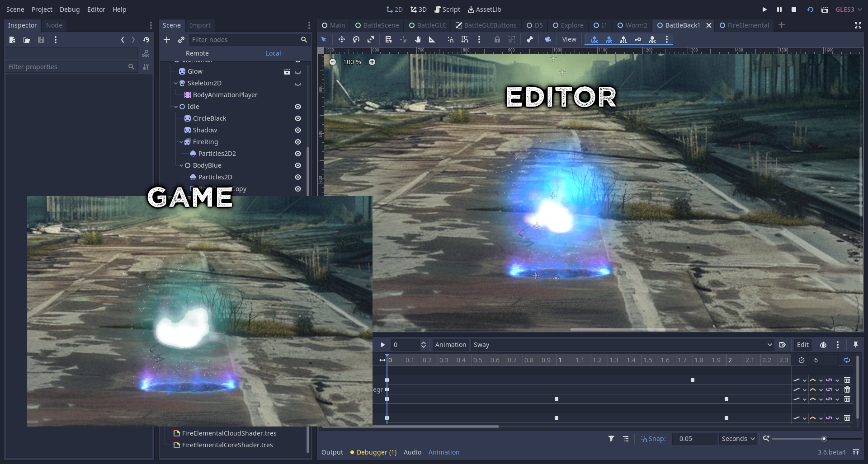Toggle visibility of the Shadow node
The image size is (868, 464).
[298, 130]
